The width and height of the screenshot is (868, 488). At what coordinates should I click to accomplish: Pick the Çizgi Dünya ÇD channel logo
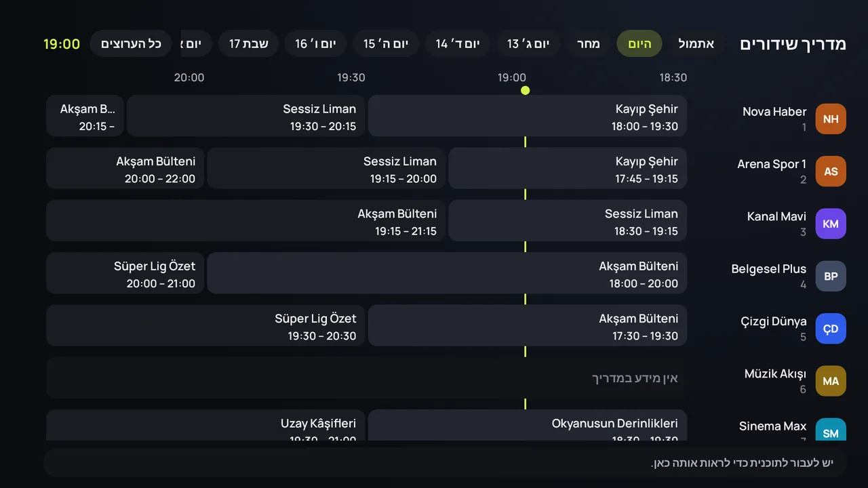[831, 329]
